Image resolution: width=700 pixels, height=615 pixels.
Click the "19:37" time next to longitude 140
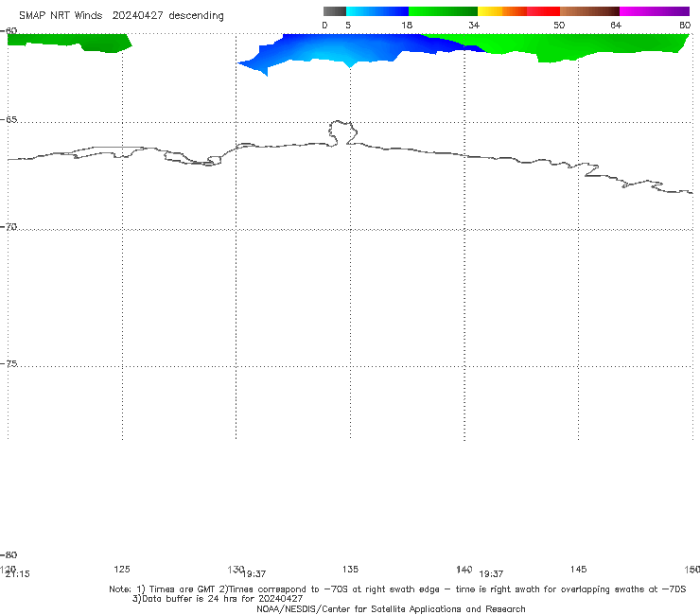pyautogui.click(x=491, y=574)
